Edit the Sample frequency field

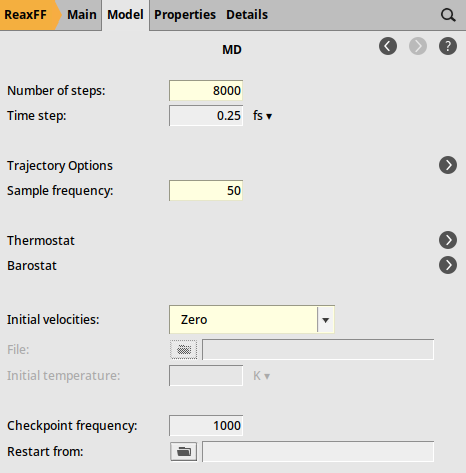click(x=206, y=191)
